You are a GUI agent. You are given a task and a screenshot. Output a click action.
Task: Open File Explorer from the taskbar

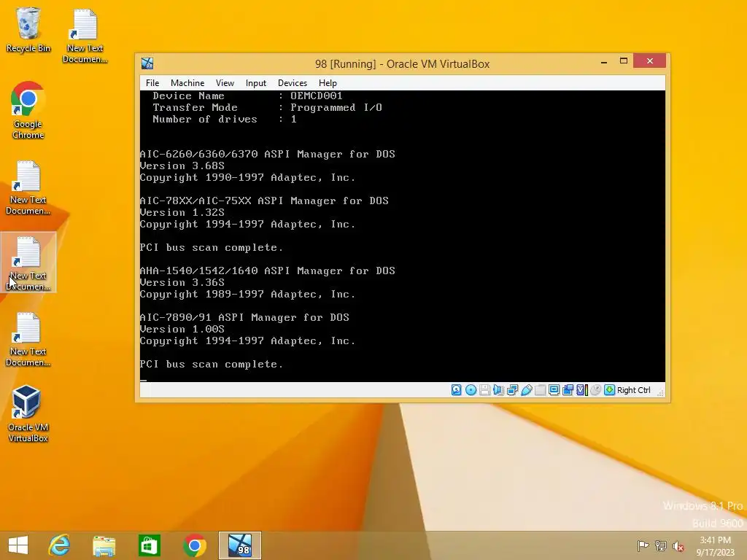click(104, 545)
